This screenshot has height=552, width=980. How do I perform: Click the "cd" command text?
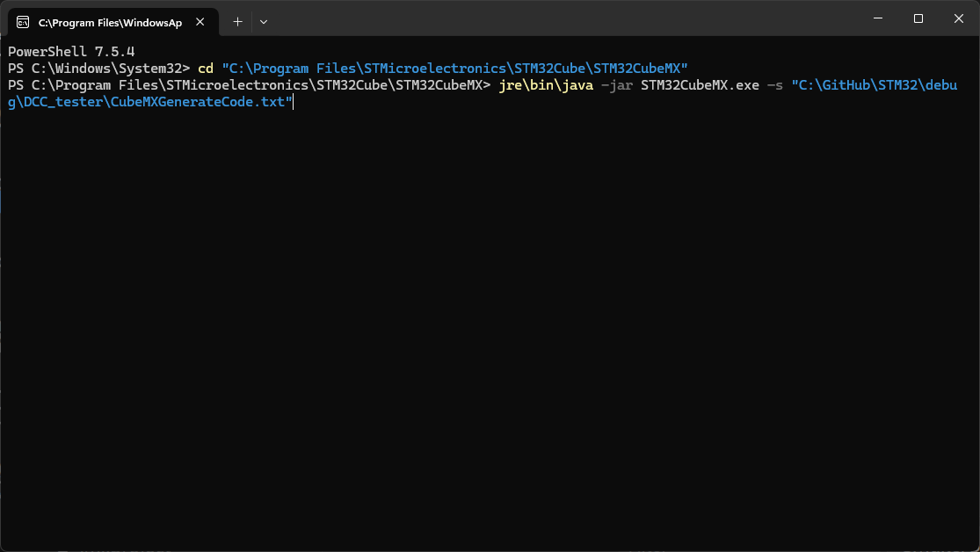pyautogui.click(x=204, y=68)
